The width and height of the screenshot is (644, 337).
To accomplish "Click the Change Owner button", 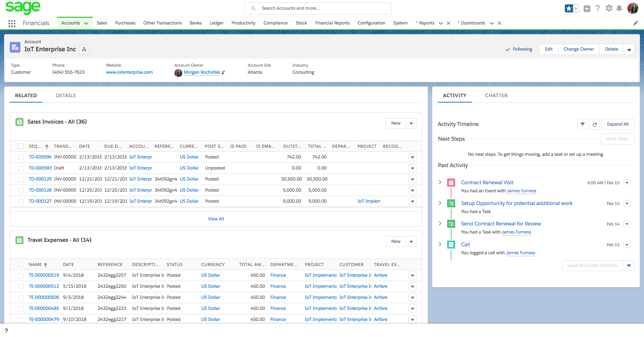I will pos(579,49).
